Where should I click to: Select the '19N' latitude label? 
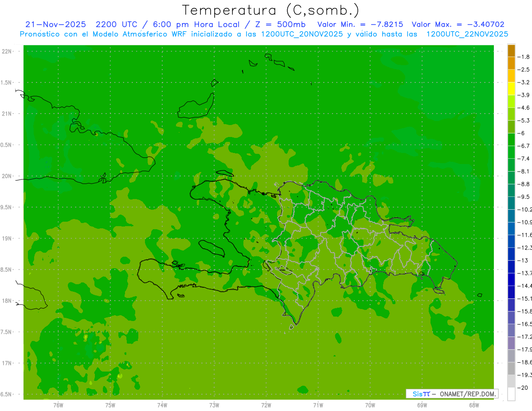(x=7, y=239)
